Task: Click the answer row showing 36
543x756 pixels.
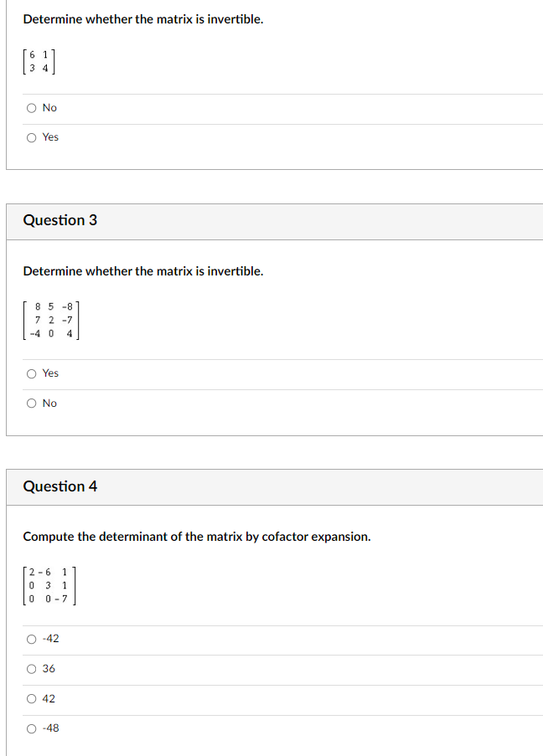Action: 168,668
